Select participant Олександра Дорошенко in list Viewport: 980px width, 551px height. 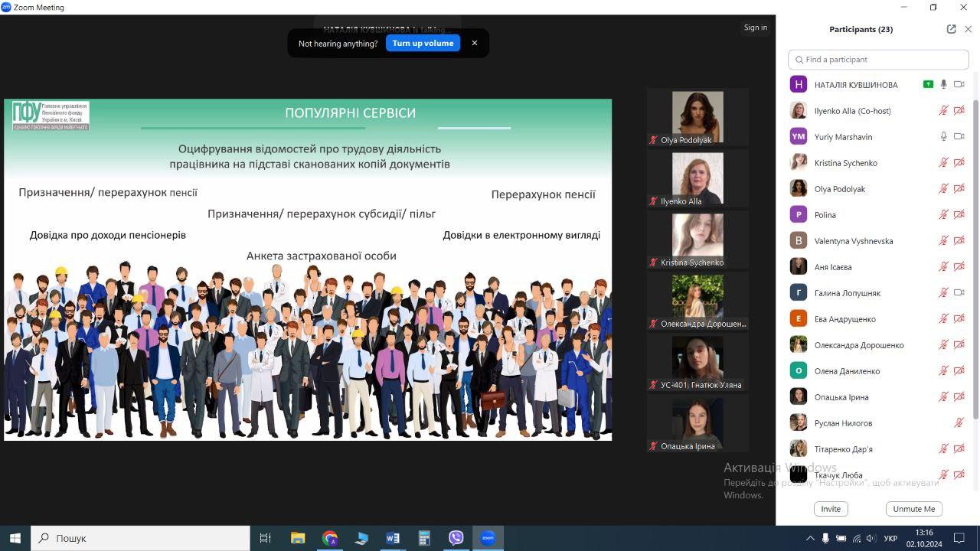click(x=878, y=345)
